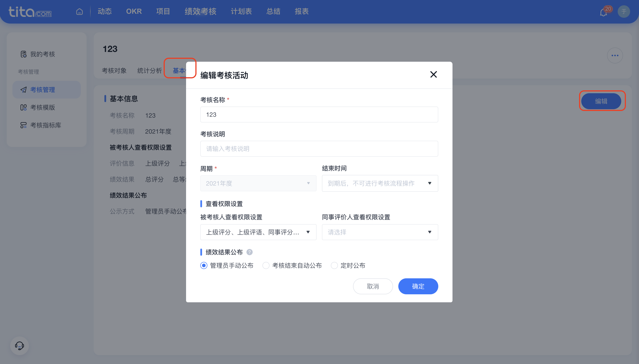
Task: Click the 查看权限设置 section heading in dialog
Action: point(224,204)
